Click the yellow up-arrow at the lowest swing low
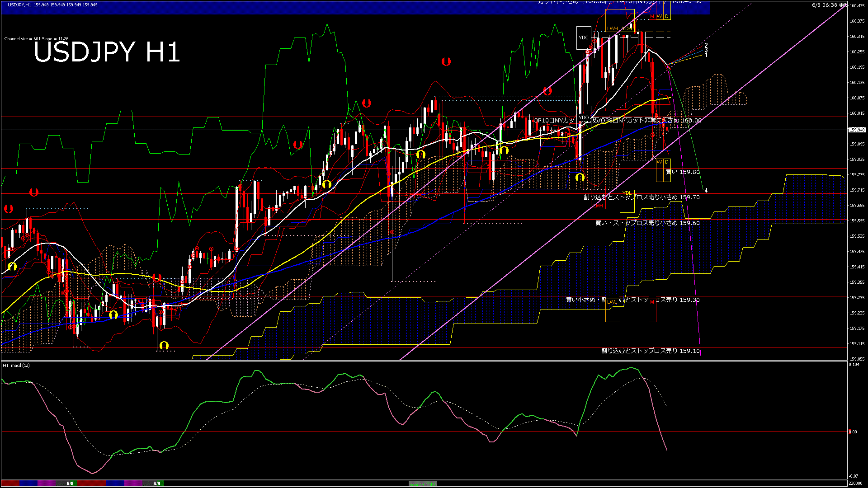This screenshot has height=488, width=868. (x=164, y=346)
